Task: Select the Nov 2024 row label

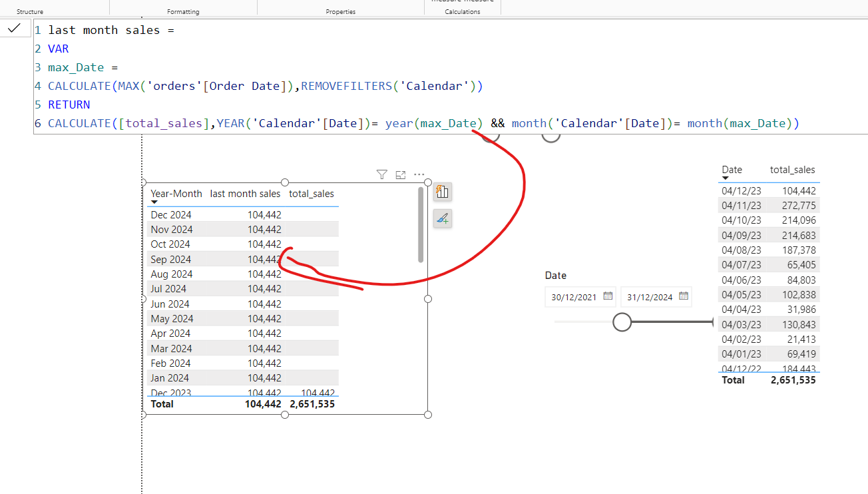Action: pyautogui.click(x=172, y=230)
